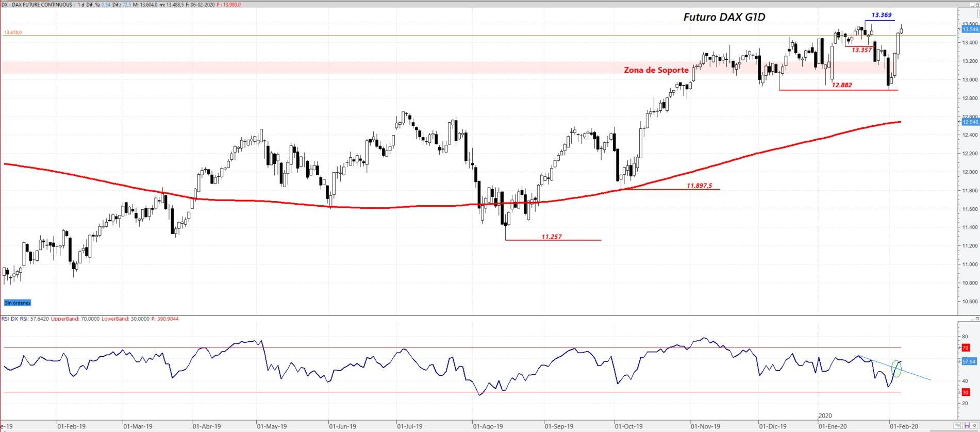Click the 'F: 06-02-2020' date in the title bar
The image size is (980, 432).
199,5
